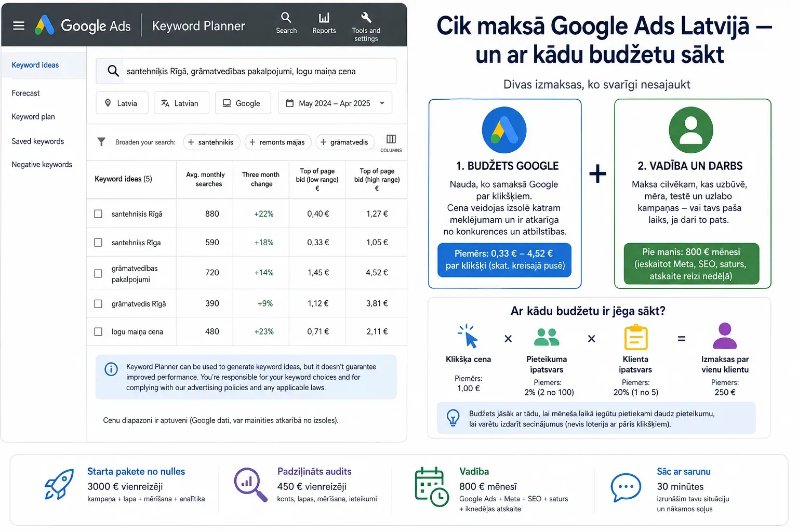
Task: Open Forecast in sidebar
Action: pos(26,93)
